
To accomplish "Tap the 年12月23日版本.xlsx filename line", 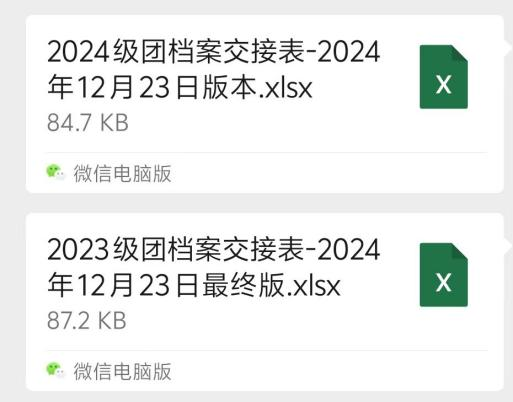I will pyautogui.click(x=180, y=87).
